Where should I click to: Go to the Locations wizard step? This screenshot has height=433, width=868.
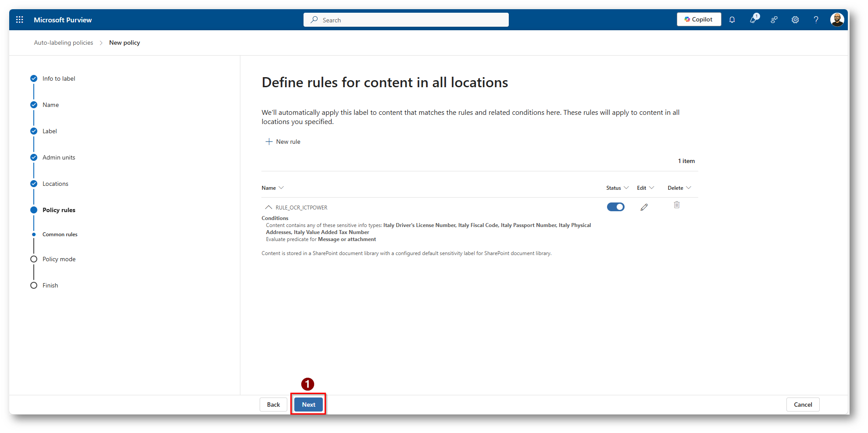55,184
